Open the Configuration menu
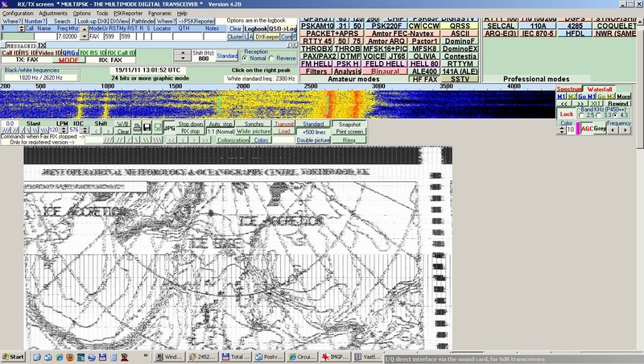644x364 pixels. pos(18,14)
